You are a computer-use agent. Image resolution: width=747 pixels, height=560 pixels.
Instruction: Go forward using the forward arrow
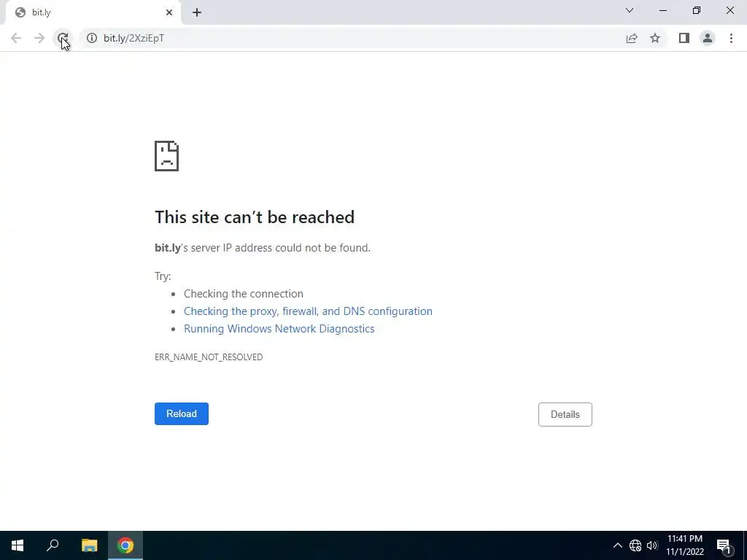pyautogui.click(x=39, y=38)
